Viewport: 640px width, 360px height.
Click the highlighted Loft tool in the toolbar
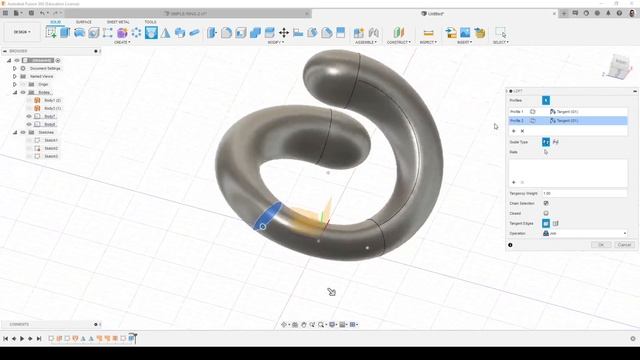pos(151,33)
